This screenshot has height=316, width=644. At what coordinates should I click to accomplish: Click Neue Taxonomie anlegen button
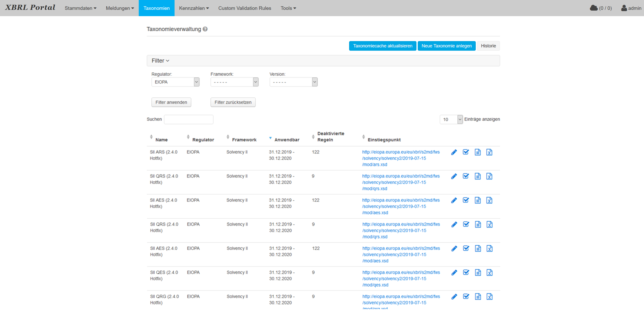pos(446,46)
